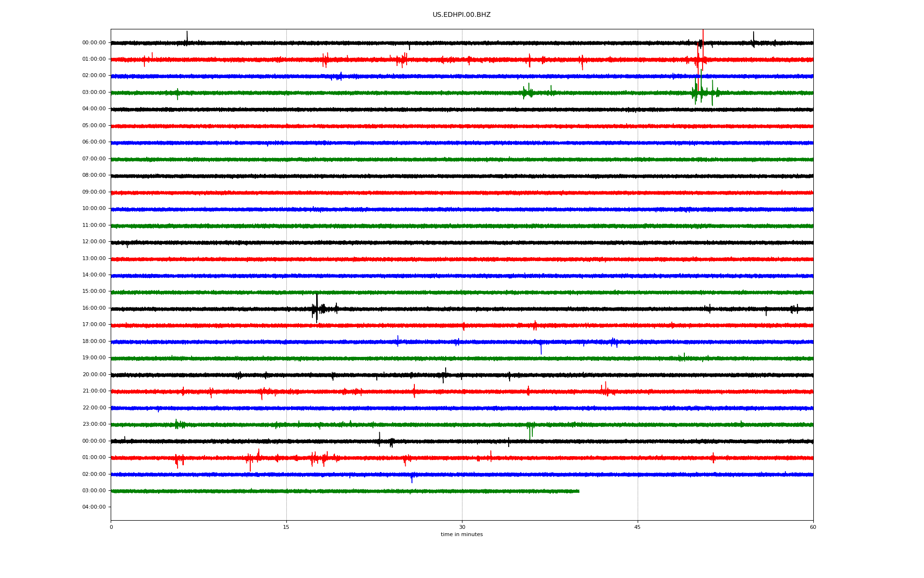924x578 pixels.
Task: Click the 60 tick label on x-axis
Action: point(812,527)
